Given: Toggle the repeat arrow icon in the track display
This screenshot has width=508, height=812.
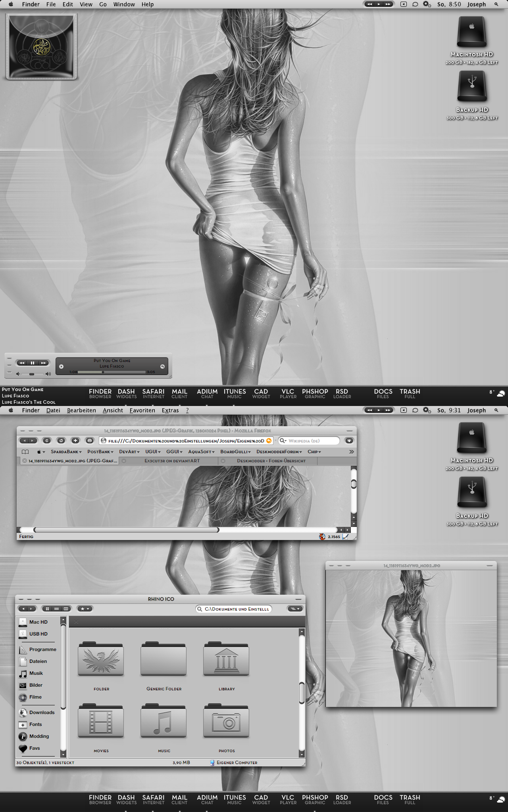Looking at the screenshot, I should pos(162,366).
